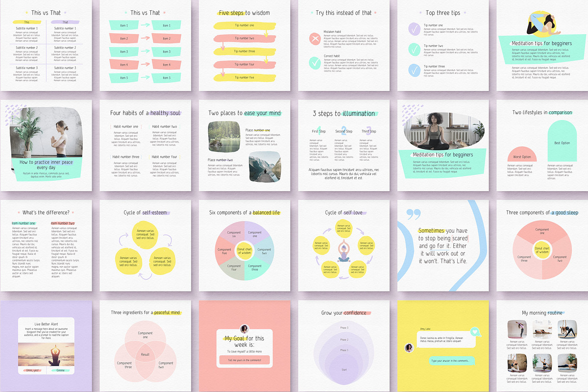
Task: Click Tell me yours in the comments button
Action: click(245, 360)
